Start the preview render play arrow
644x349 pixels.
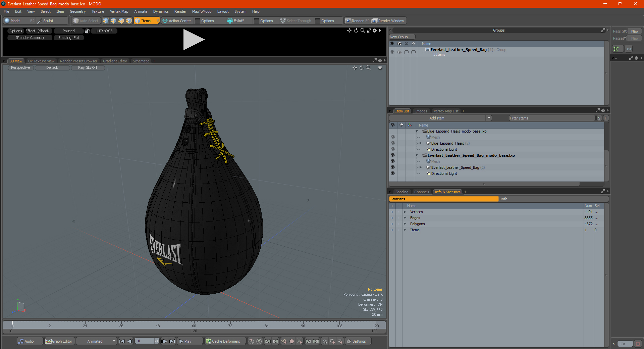[193, 40]
